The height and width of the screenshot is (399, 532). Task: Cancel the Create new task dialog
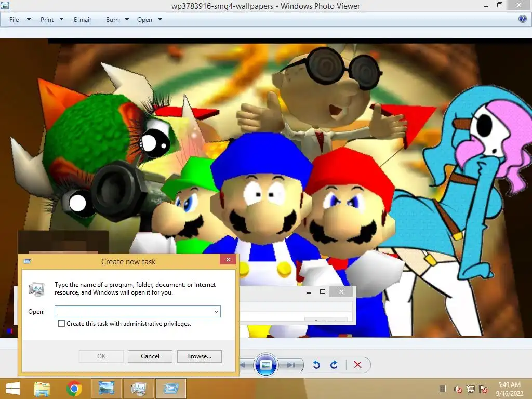(150, 356)
